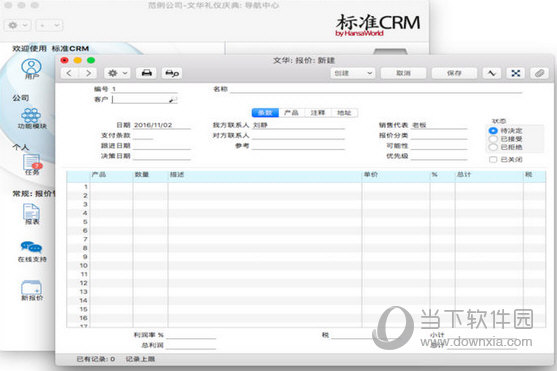Screen dimensions: 557x371
Task: Open plus dropdown in navigation center toolbar
Action: pos(49,25)
